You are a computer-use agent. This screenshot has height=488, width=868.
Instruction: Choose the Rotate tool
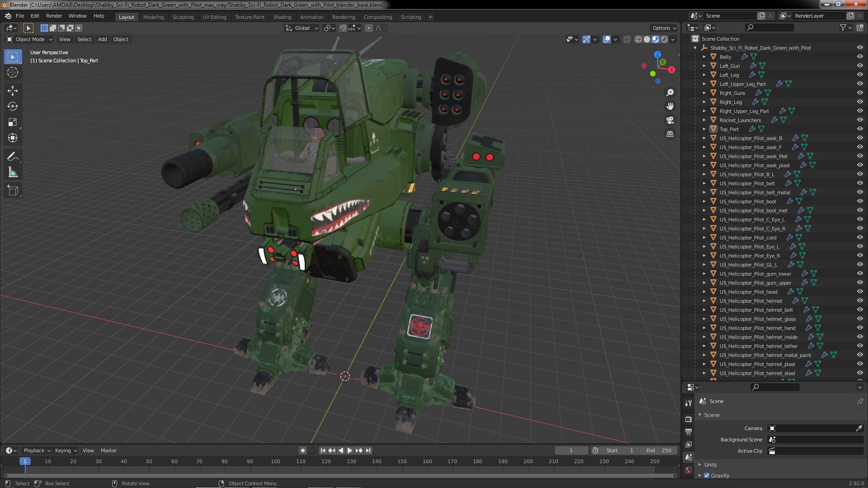coord(13,107)
